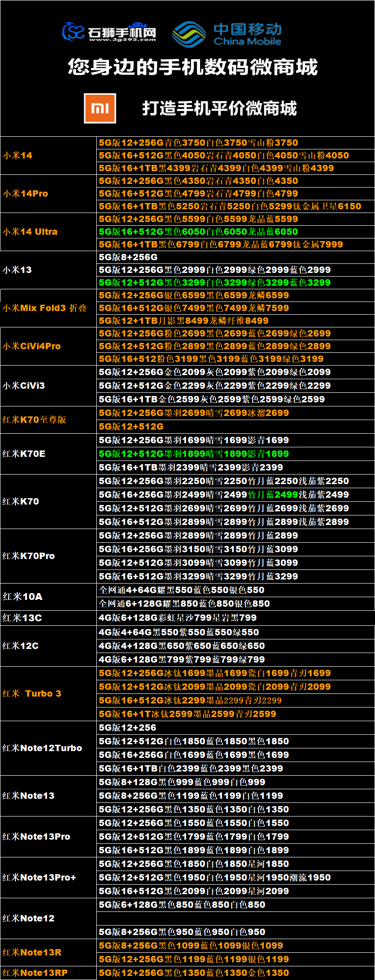Click the 5G版8+256G row under 小米13
Viewport: 375px width, 980px height.
tap(235, 257)
